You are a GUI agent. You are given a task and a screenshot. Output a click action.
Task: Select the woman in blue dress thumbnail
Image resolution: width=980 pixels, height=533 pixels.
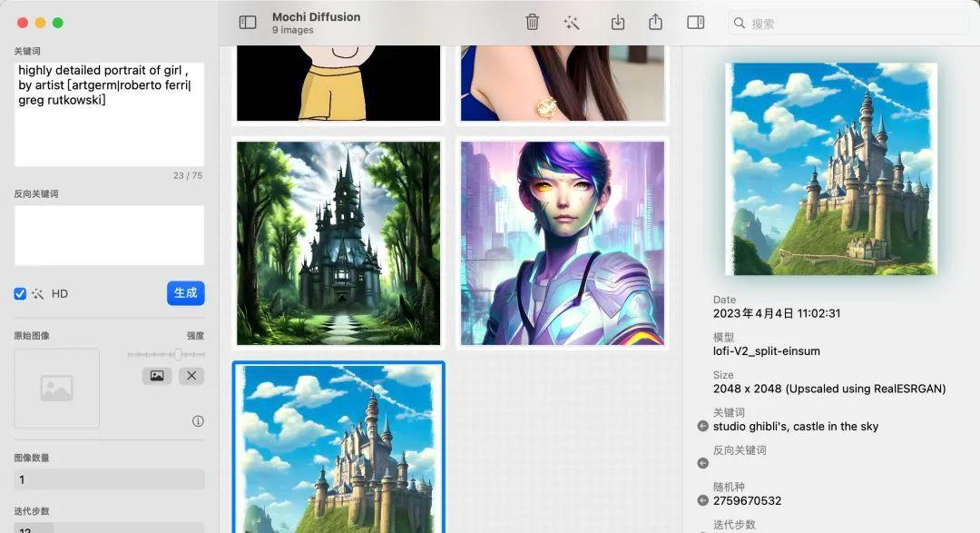click(563, 84)
